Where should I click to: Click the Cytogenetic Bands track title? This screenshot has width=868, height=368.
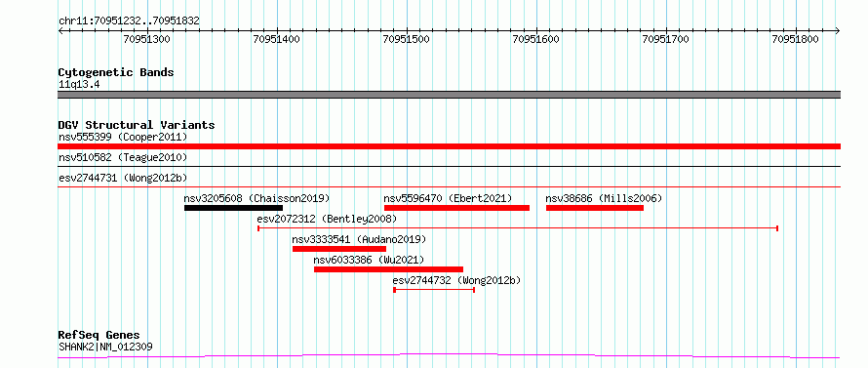pos(116,72)
